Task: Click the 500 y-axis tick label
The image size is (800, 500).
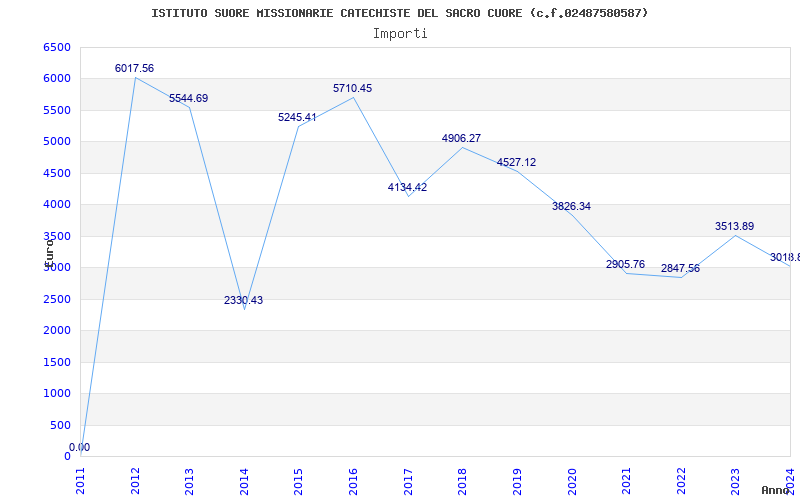Action: pyautogui.click(x=60, y=425)
